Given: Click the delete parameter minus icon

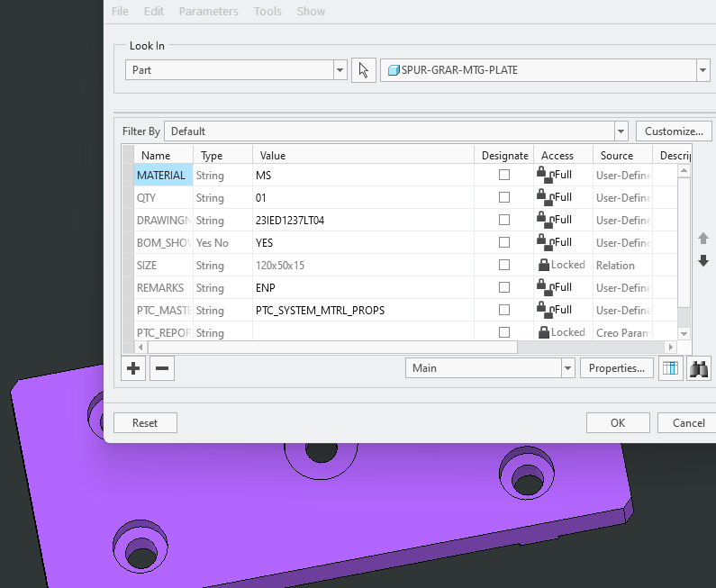Looking at the screenshot, I should (162, 368).
